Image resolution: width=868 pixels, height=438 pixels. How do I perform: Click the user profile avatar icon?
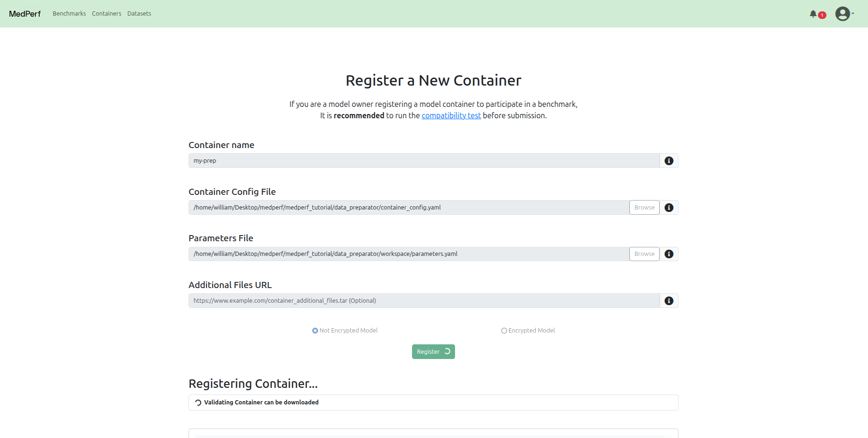pos(842,14)
